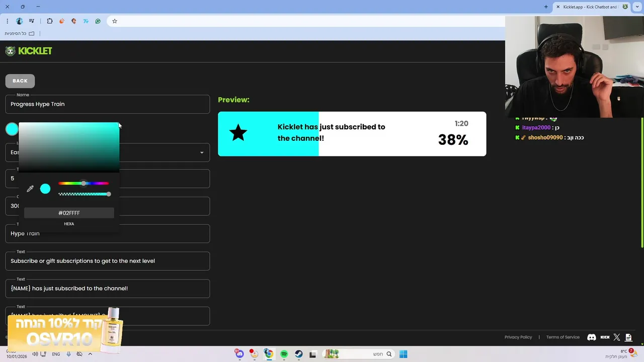This screenshot has height=362, width=644.
Task: Click the Grammarly extension icon
Action: coord(98,21)
